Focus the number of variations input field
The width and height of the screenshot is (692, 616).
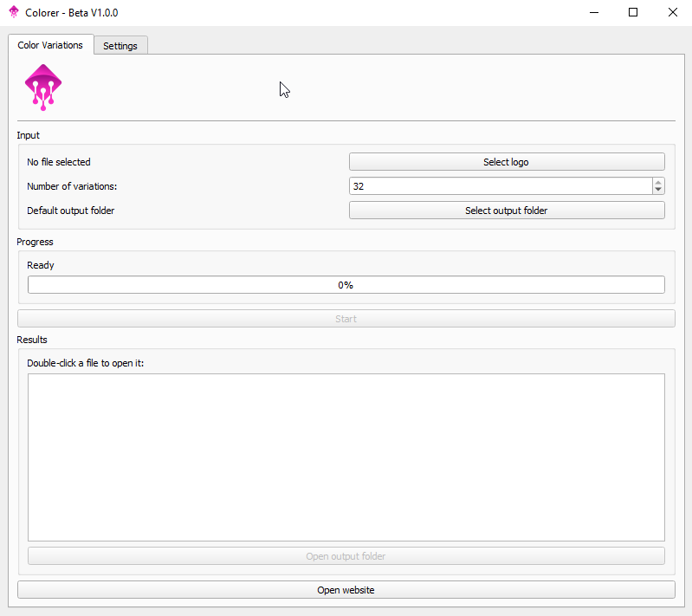coord(500,186)
